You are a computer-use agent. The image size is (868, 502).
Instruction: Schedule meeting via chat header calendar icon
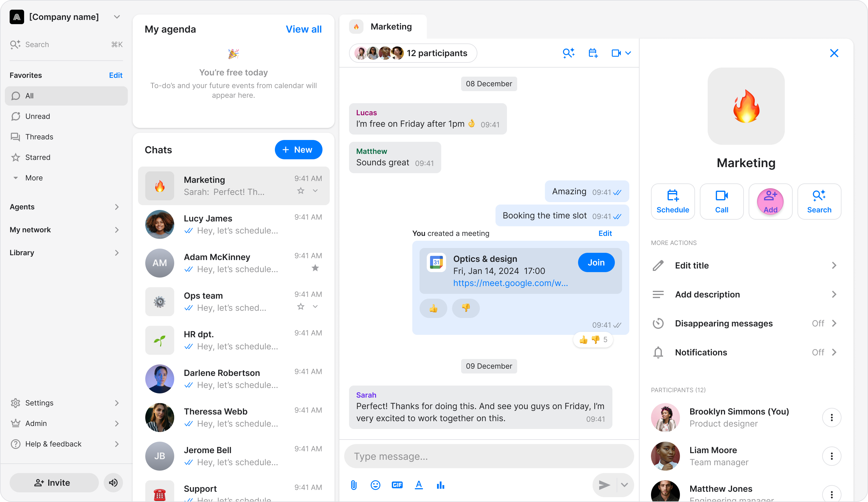(593, 53)
